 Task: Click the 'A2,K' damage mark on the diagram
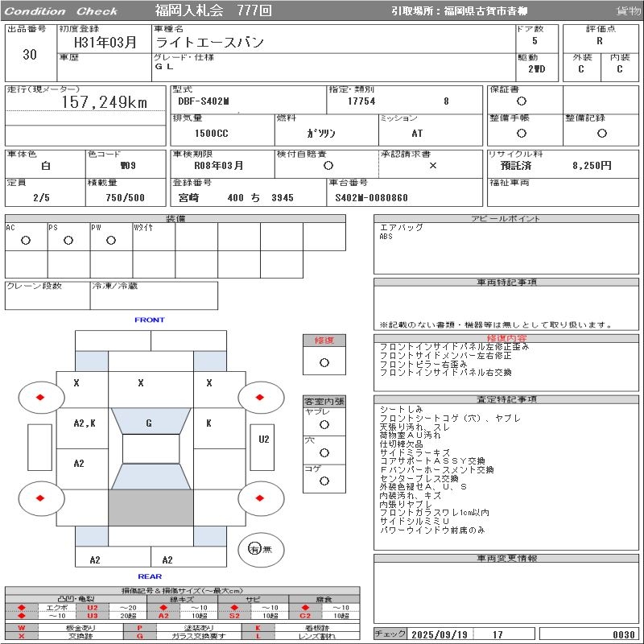pos(85,423)
